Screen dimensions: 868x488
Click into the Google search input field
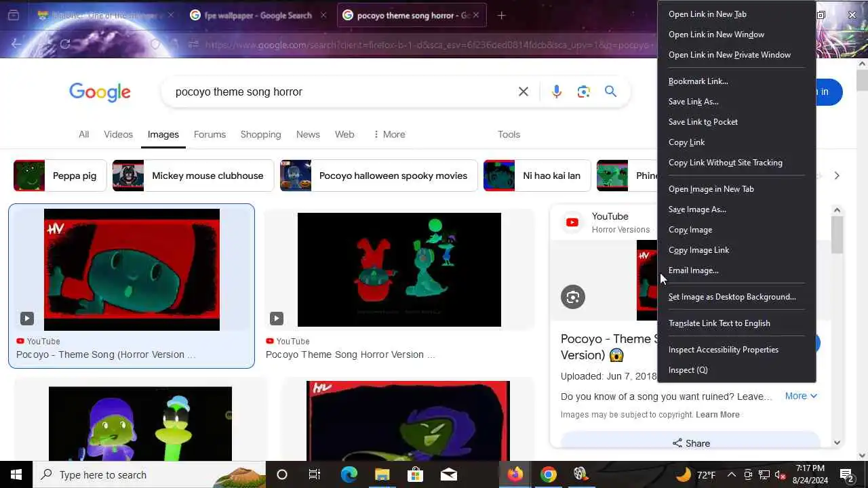339,91
